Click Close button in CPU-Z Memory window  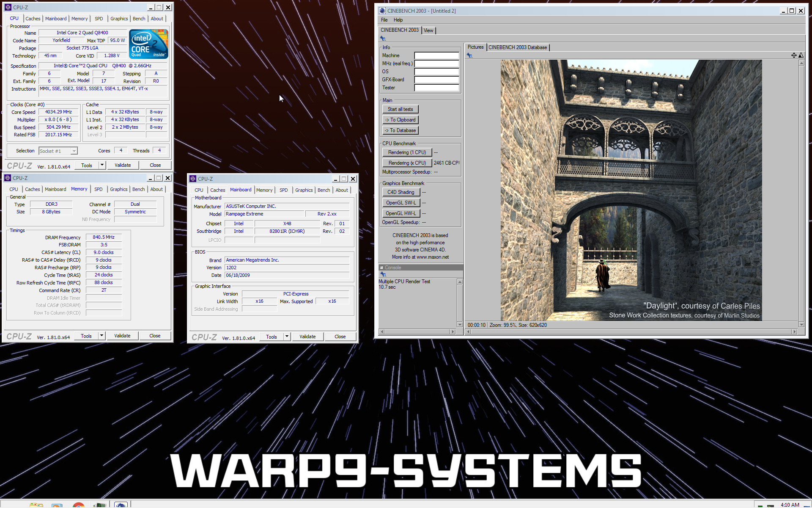pos(155,336)
